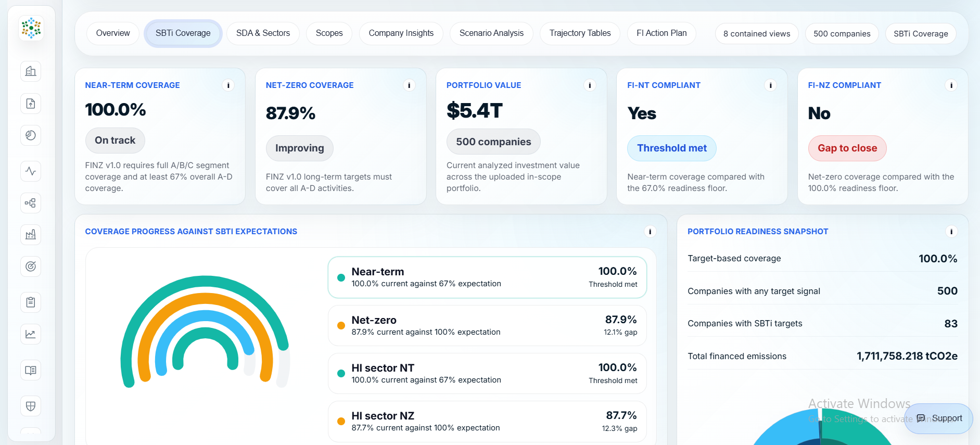The width and height of the screenshot is (980, 445).
Task: Open the Company Insights tab
Action: click(x=401, y=33)
